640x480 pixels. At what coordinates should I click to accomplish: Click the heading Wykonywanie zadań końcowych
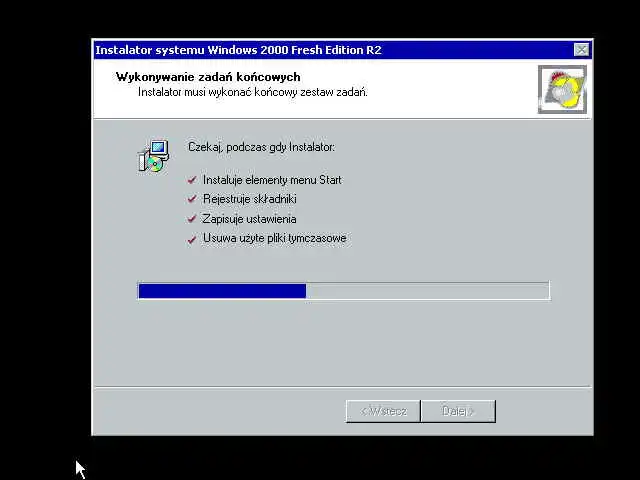coord(208,77)
